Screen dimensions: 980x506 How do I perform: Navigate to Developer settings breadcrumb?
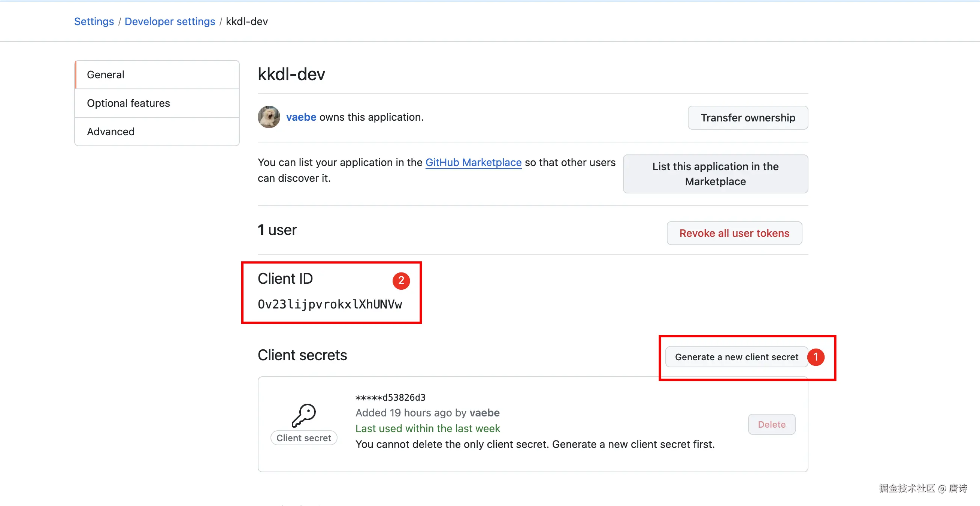pos(170,21)
